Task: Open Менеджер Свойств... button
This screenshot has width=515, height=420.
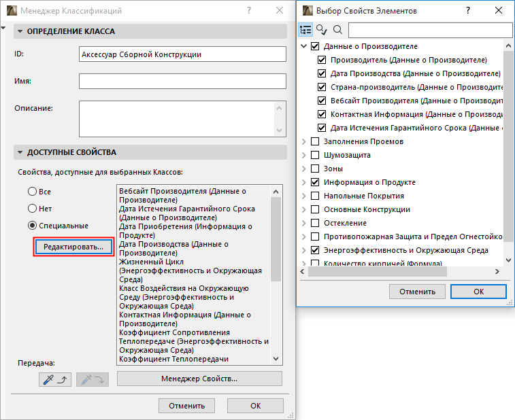Action: click(199, 379)
